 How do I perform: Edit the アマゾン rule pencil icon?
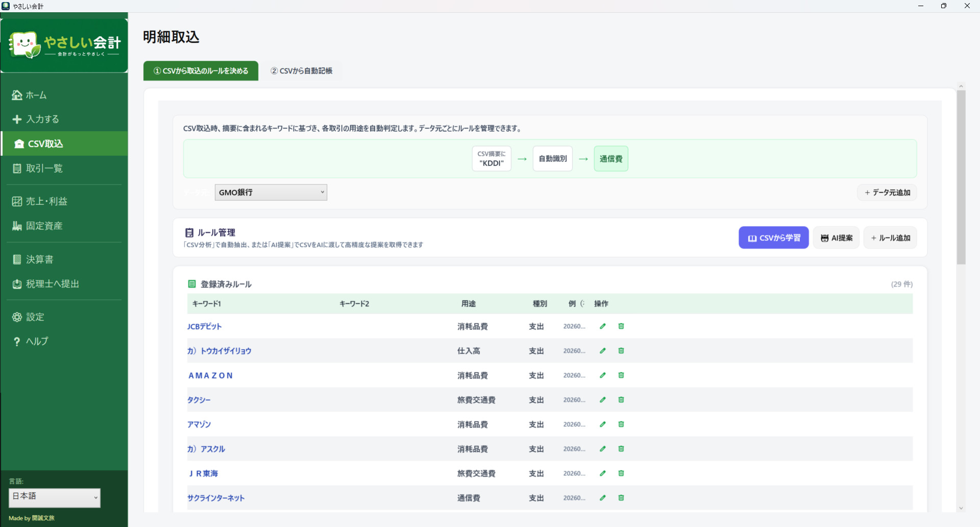(603, 424)
